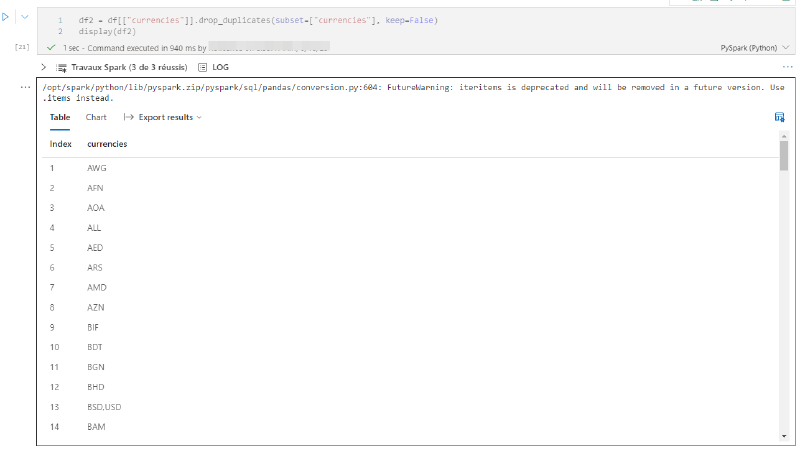Click the export arrow icon
800x451 pixels.
pyautogui.click(x=129, y=117)
